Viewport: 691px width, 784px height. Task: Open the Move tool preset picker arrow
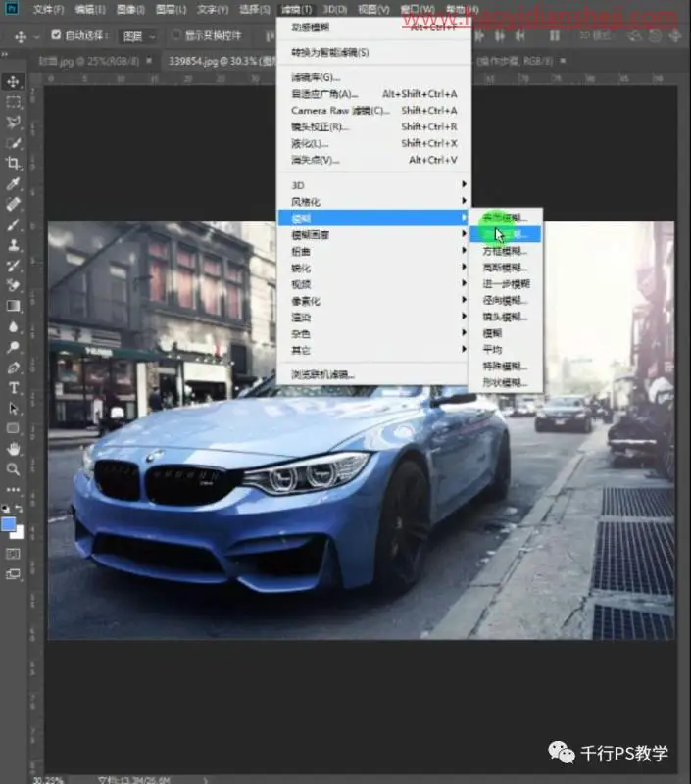36,36
